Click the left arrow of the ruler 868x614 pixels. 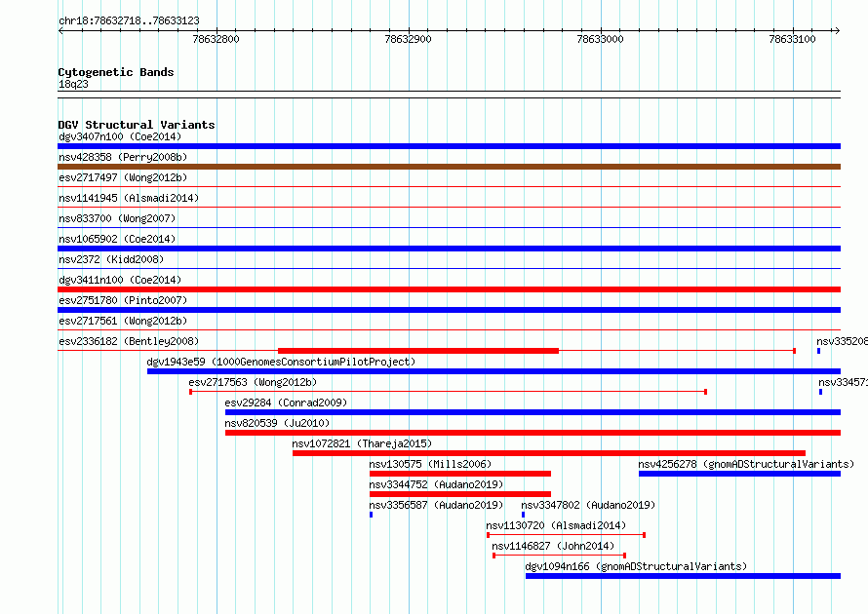(x=60, y=30)
